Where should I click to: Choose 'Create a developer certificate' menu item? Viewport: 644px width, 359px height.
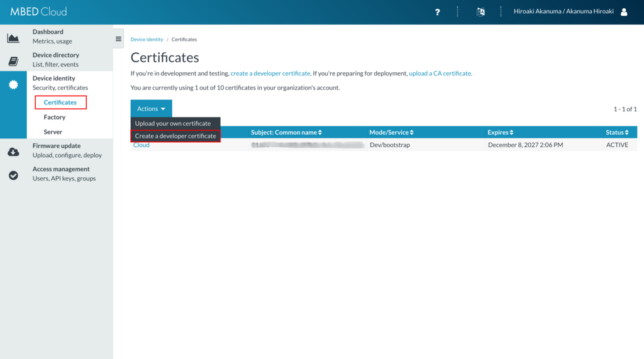(x=175, y=136)
